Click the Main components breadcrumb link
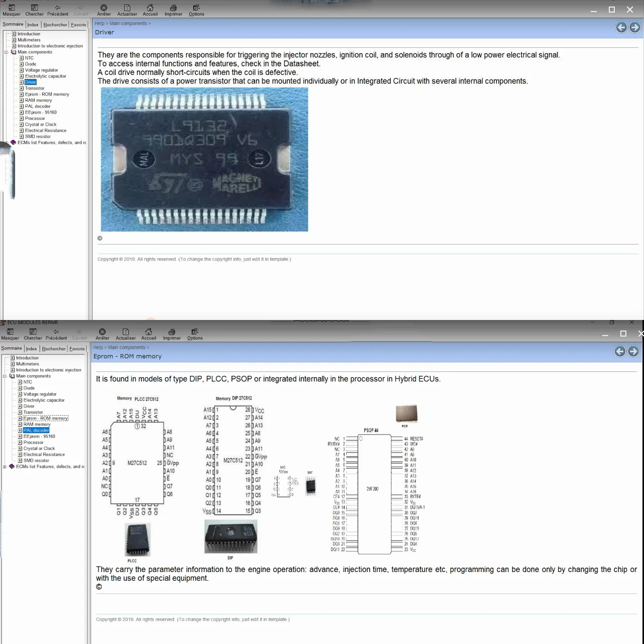The height and width of the screenshot is (644, 644). [128, 23]
